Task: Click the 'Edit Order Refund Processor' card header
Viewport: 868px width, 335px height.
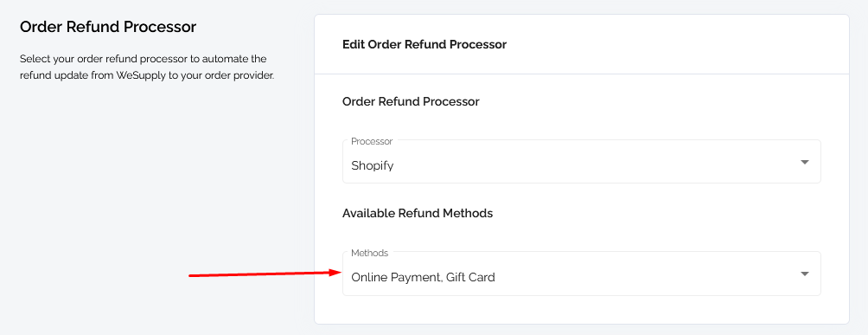Action: (x=424, y=44)
